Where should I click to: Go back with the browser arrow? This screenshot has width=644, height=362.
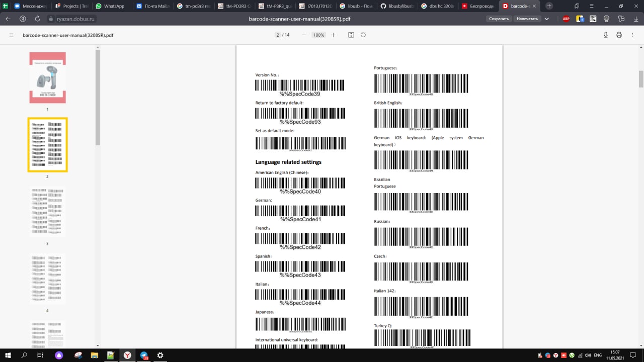click(8, 19)
